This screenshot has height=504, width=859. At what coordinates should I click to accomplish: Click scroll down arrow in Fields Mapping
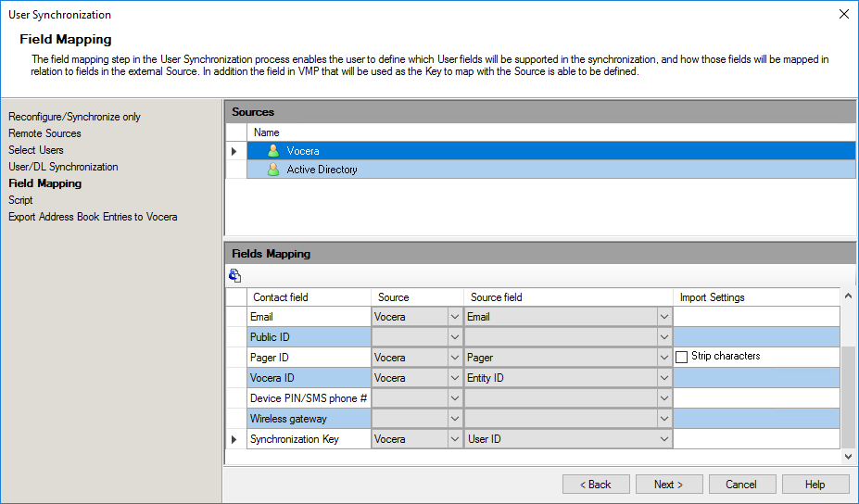point(848,456)
